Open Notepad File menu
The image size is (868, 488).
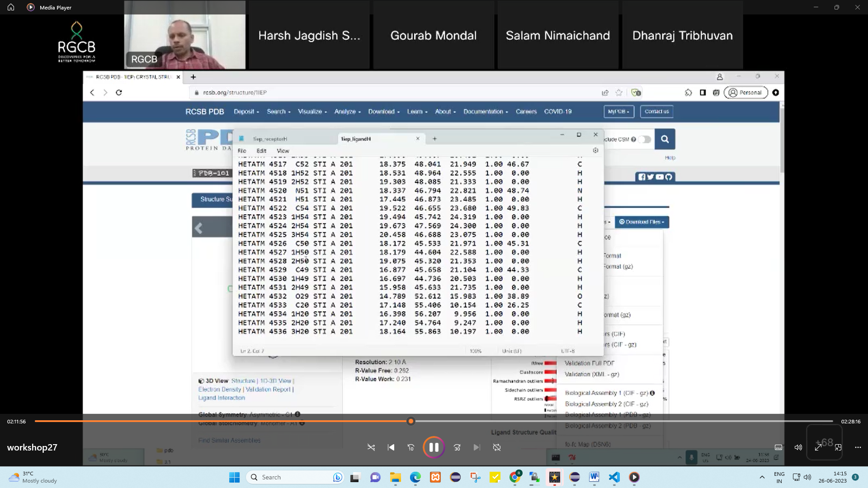click(242, 151)
